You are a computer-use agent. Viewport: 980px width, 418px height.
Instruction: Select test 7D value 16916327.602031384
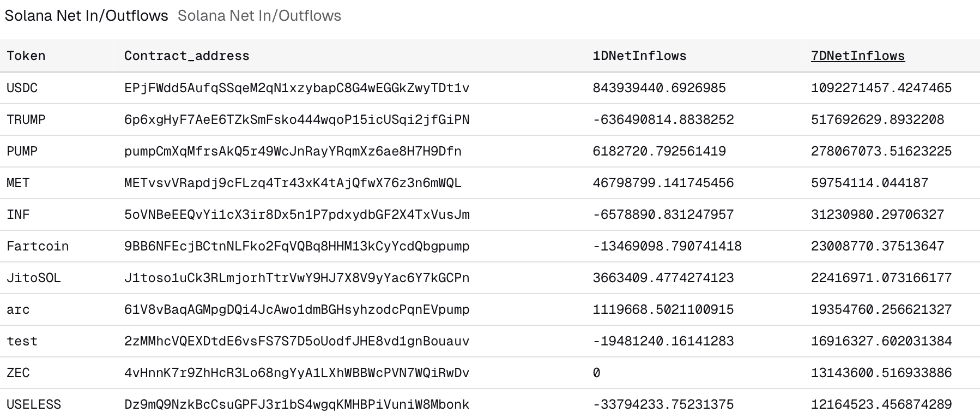coord(881,341)
